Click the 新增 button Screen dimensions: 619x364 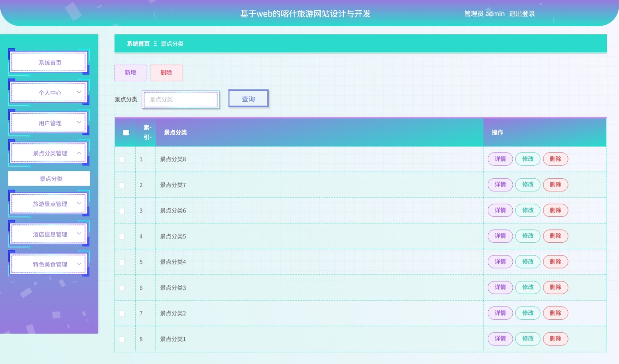130,73
